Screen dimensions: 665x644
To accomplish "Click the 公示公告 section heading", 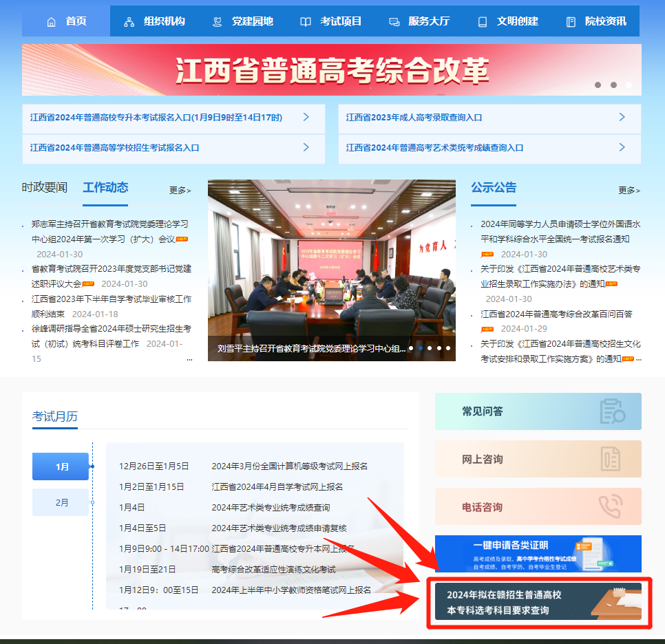I will (494, 187).
